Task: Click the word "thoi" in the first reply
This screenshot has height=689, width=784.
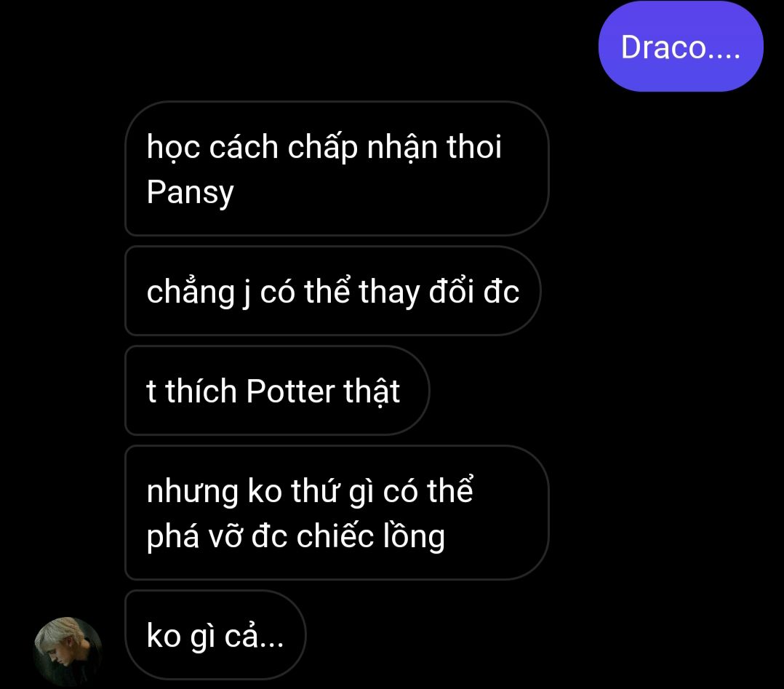Action: 474,147
